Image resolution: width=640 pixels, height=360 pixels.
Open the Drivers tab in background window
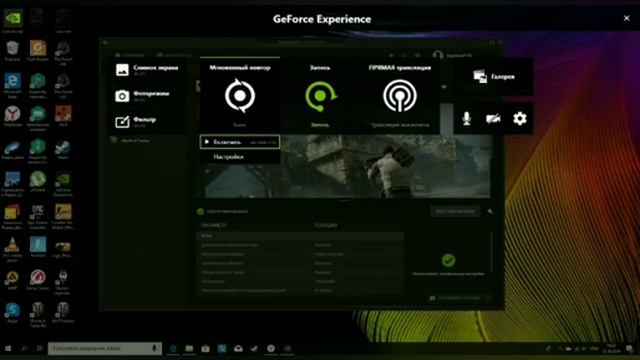pyautogui.click(x=174, y=55)
